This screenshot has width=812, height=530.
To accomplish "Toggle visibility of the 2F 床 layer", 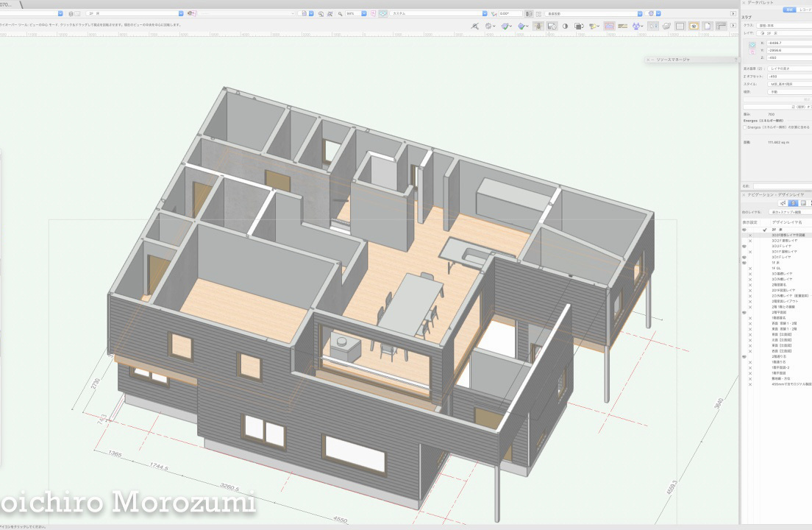I will pos(744,230).
